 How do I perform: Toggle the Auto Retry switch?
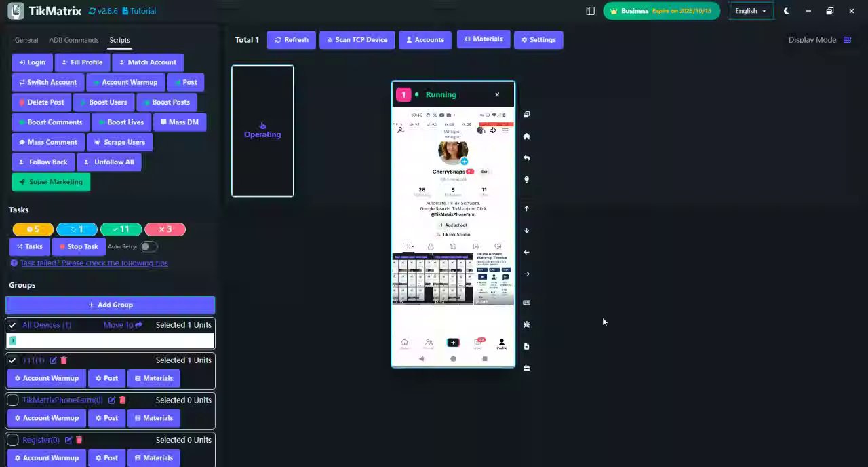click(x=148, y=247)
